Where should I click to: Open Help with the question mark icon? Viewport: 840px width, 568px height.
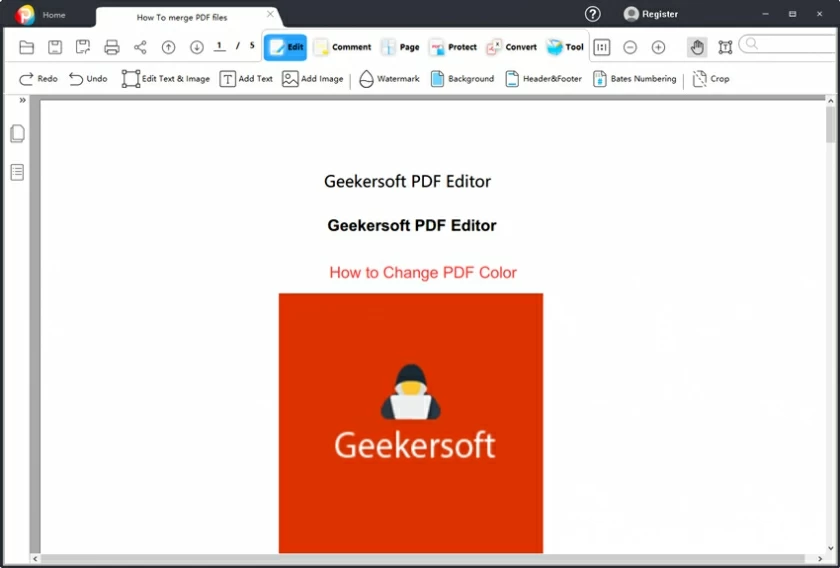pyautogui.click(x=592, y=14)
